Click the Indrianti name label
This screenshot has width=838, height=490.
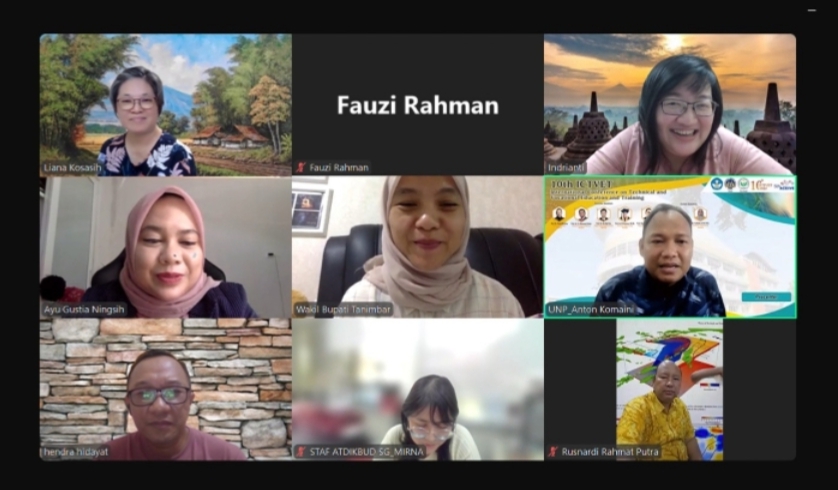coord(566,168)
